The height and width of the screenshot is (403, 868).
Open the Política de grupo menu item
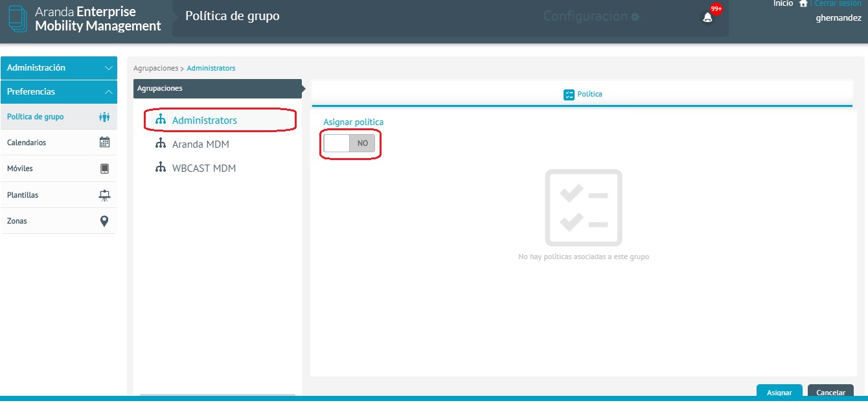59,117
